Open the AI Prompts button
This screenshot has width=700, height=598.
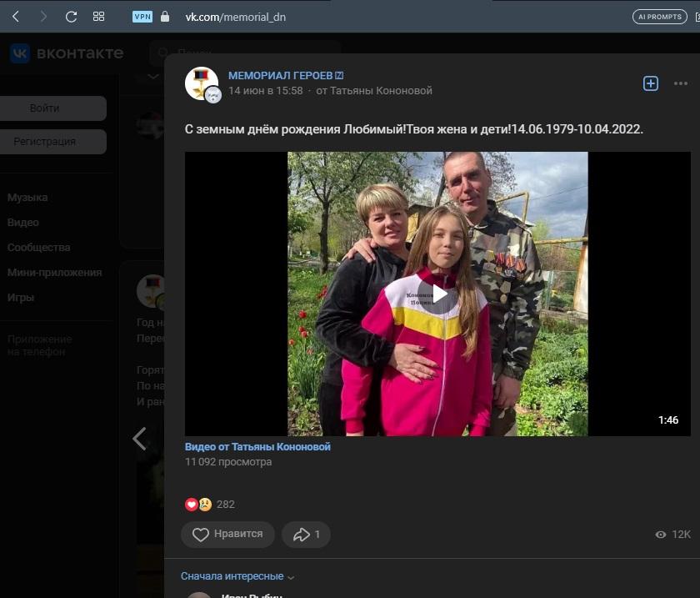pos(659,17)
